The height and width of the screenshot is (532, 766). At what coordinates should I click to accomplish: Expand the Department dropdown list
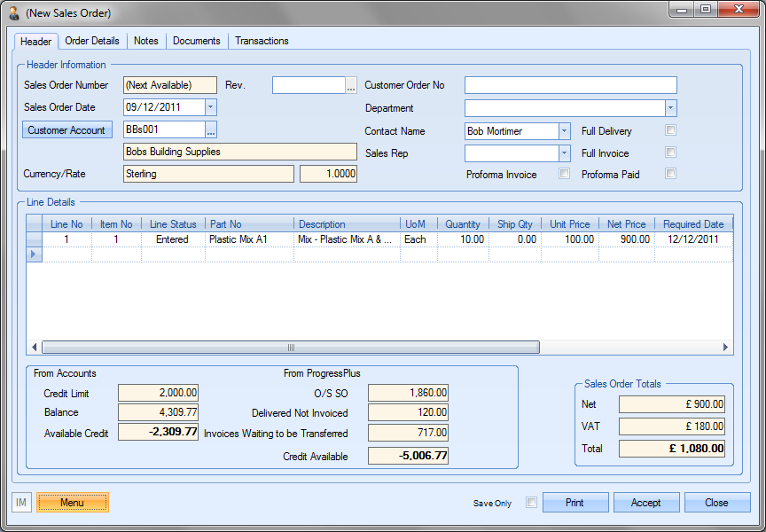(670, 108)
